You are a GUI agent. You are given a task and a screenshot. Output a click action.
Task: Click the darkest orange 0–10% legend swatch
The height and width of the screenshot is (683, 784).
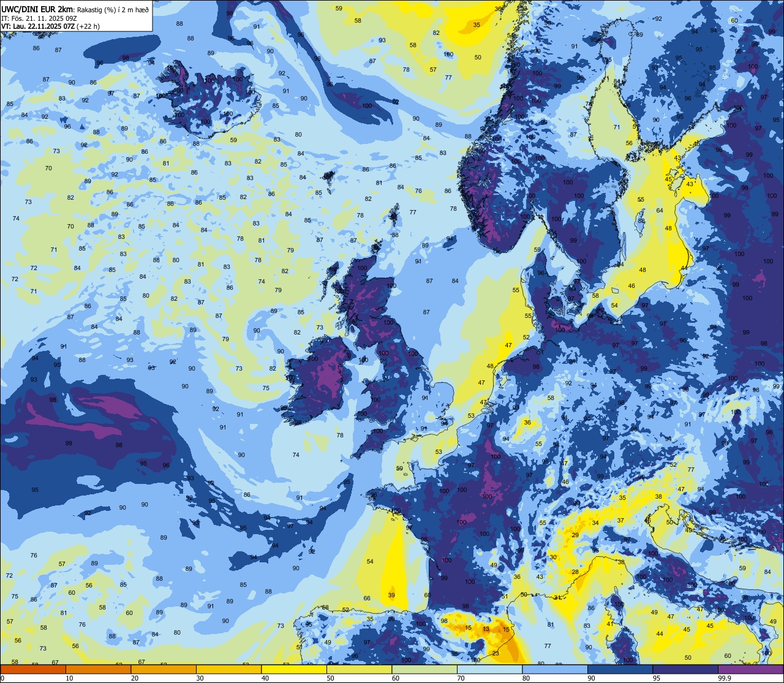click(x=33, y=670)
